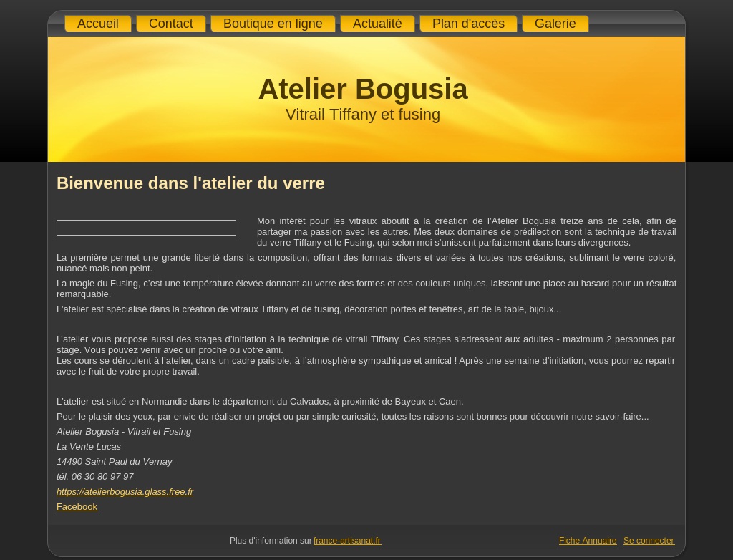Click the line Atelier Bogusia - Vitrail et Fusing
The height and width of the screenshot is (560, 733).
124,432
